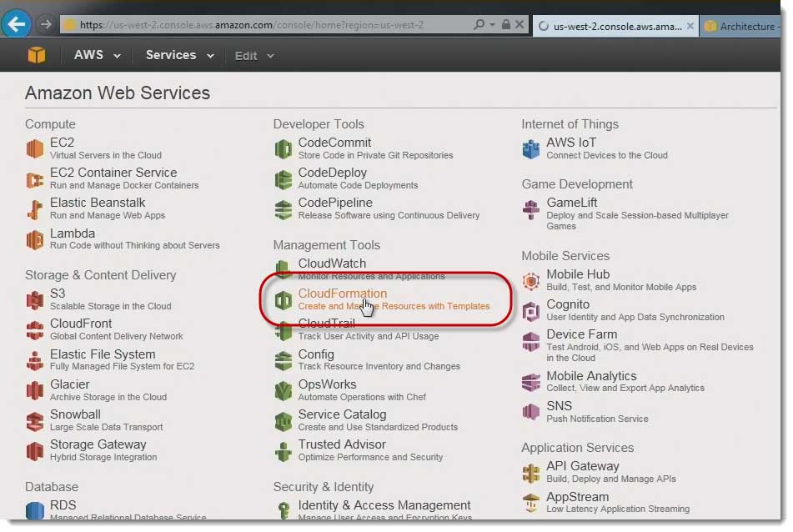Open the Service Catalog icon
The width and height of the screenshot is (793, 532).
point(284,421)
